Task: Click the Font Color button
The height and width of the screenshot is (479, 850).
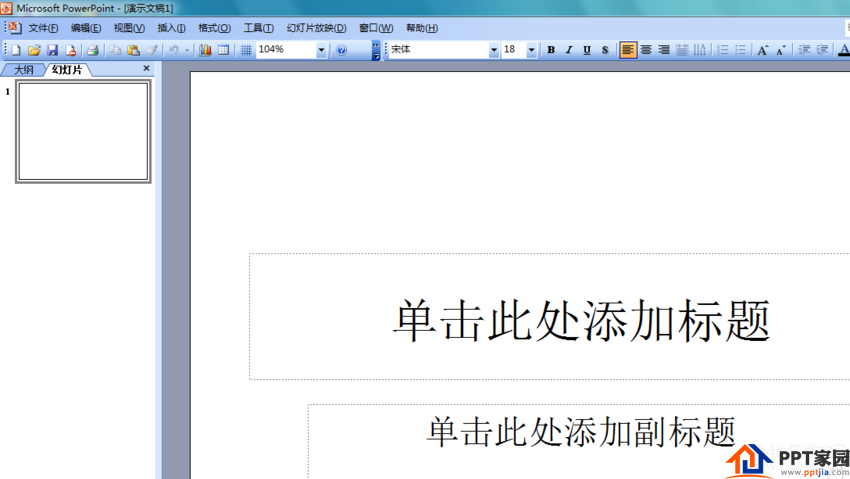Action: [843, 50]
